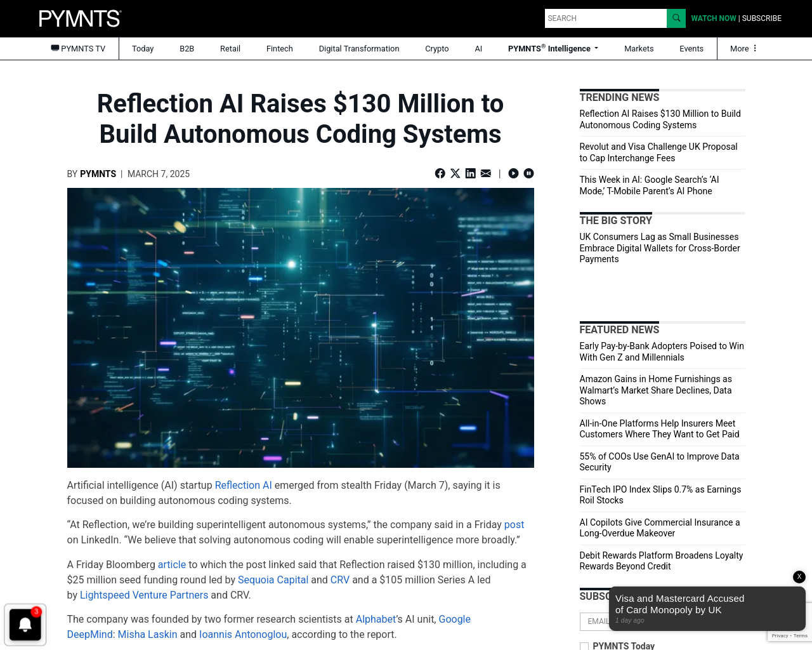Open the LinkedIn post link
Image resolution: width=812 pixels, height=650 pixels.
point(514,524)
